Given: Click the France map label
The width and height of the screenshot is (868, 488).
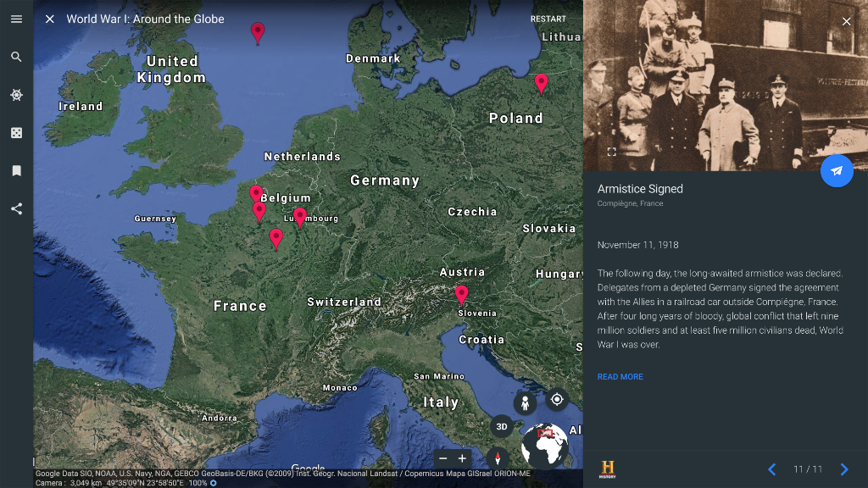Looking at the screenshot, I should (240, 306).
